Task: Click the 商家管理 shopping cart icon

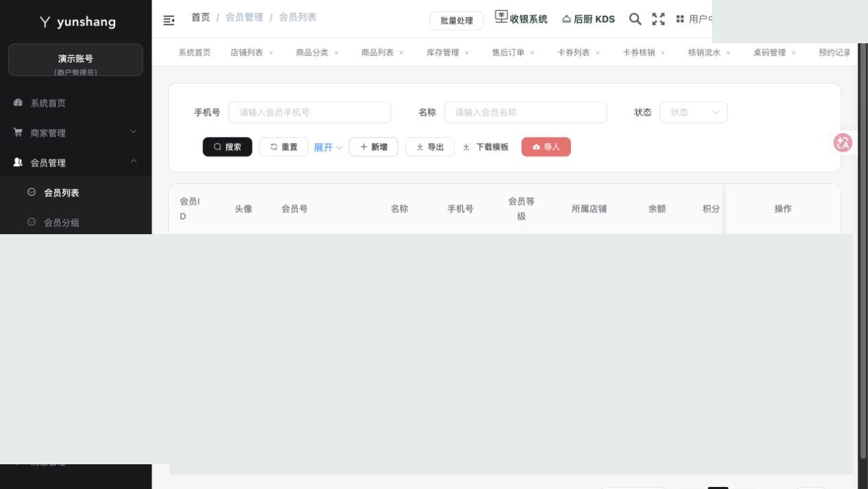Action: tap(18, 133)
